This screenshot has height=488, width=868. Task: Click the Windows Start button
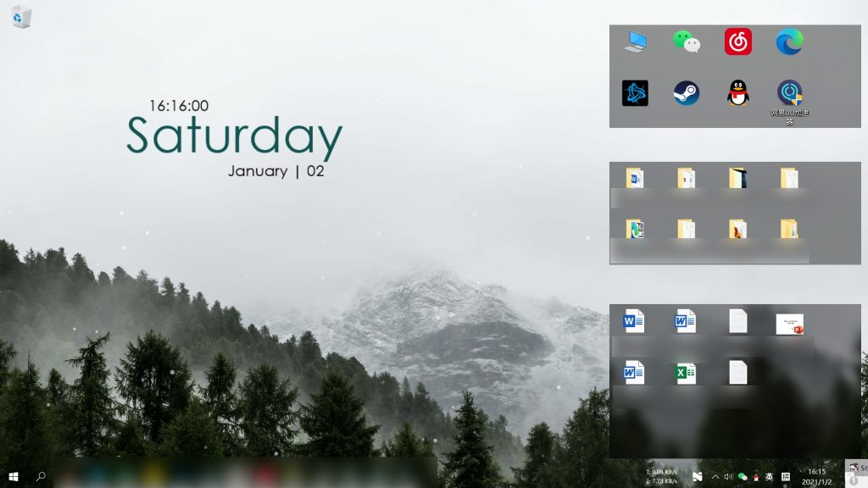point(14,476)
